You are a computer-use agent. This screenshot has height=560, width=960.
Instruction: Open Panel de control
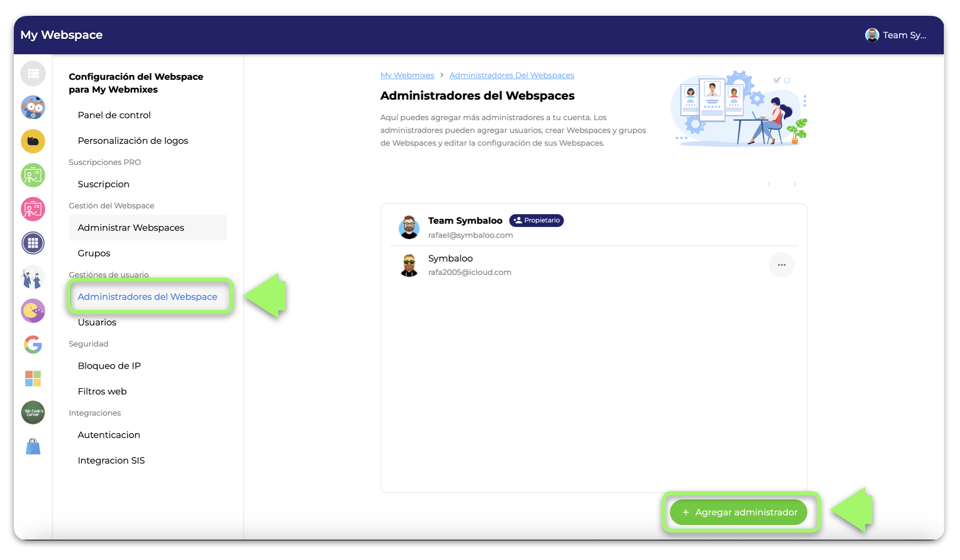pyautogui.click(x=114, y=115)
